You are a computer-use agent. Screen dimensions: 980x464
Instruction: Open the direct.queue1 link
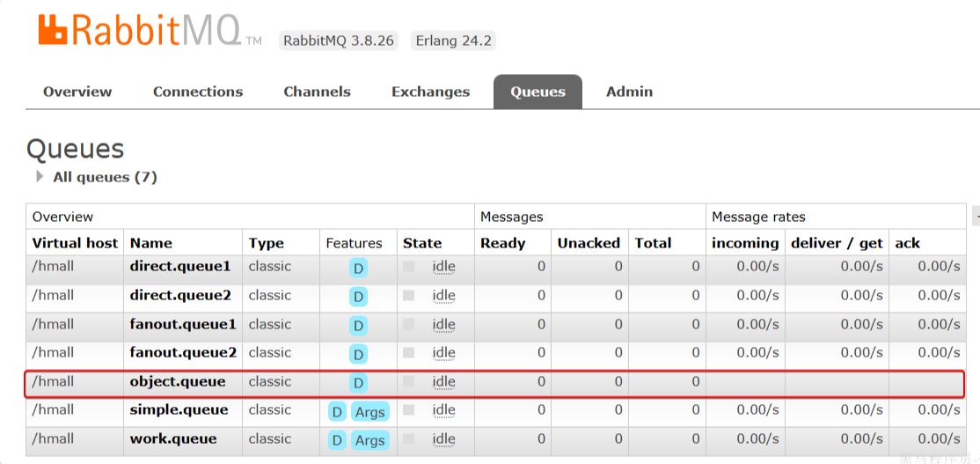pyautogui.click(x=180, y=266)
